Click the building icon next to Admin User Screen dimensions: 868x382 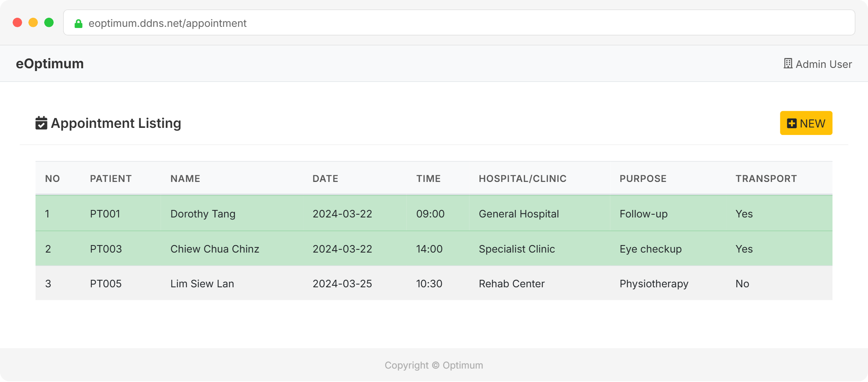click(788, 64)
